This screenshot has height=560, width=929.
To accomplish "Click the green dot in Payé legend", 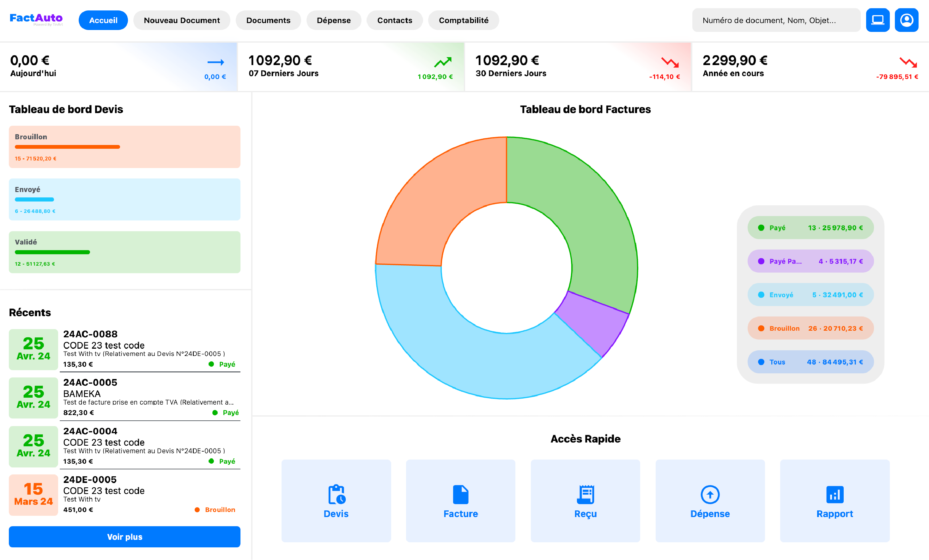I will pyautogui.click(x=761, y=228).
